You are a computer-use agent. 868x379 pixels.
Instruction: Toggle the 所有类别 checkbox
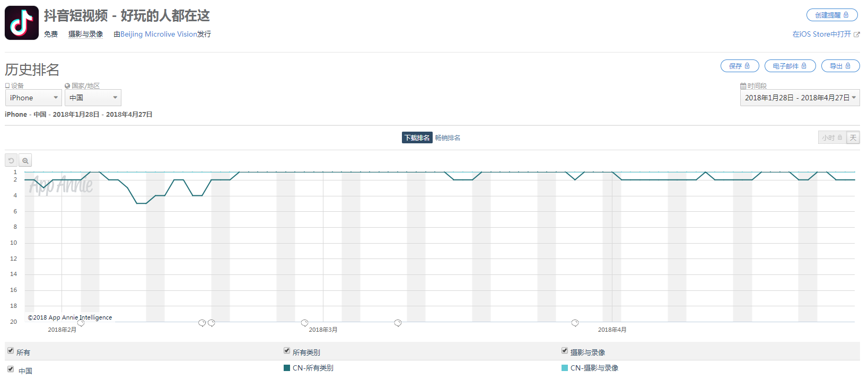pos(287,351)
